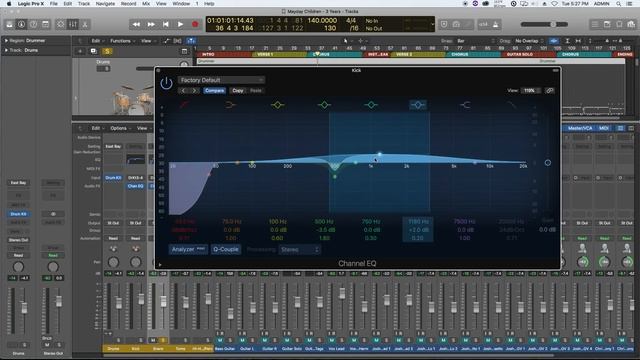
Task: Click the Fast Forward transport button
Action: tap(151, 24)
